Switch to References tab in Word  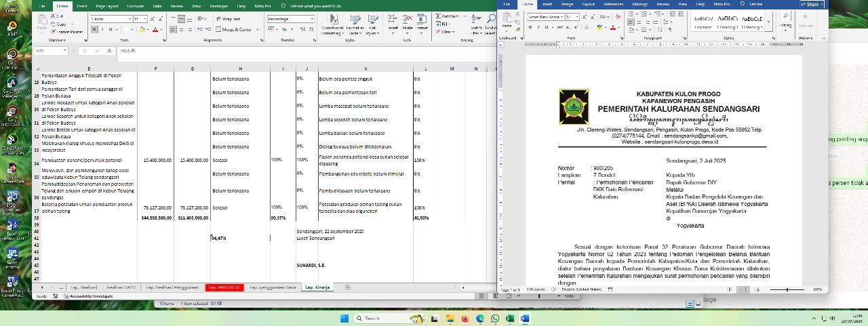[613, 4]
